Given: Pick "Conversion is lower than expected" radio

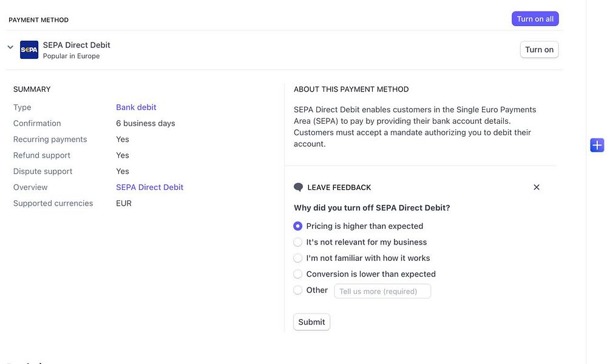Looking at the screenshot, I should pos(298,274).
